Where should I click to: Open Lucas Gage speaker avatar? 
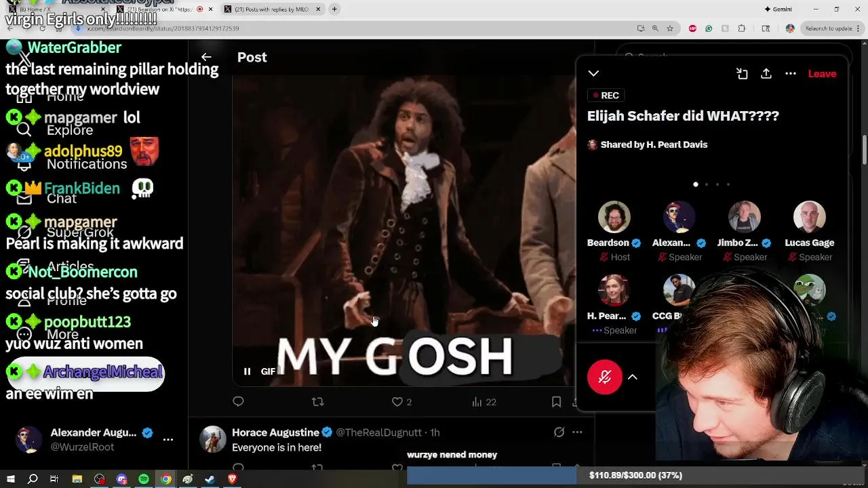pyautogui.click(x=809, y=218)
